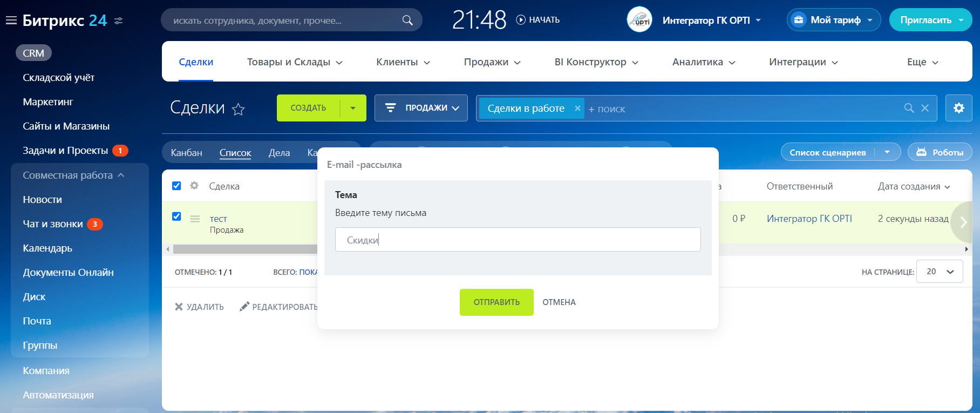
Task: Expand the Клиенты menu
Action: tap(403, 62)
